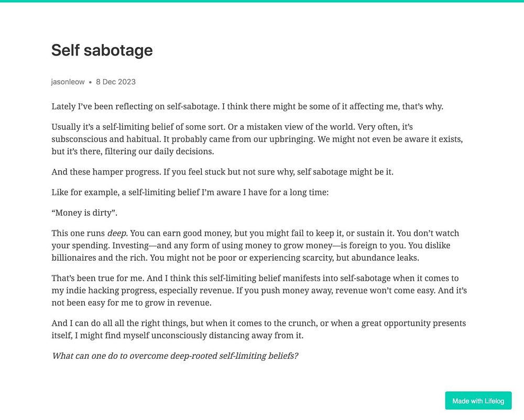524x420 pixels.
Task: Click the "Self sabotage" post title
Action: [x=102, y=50]
